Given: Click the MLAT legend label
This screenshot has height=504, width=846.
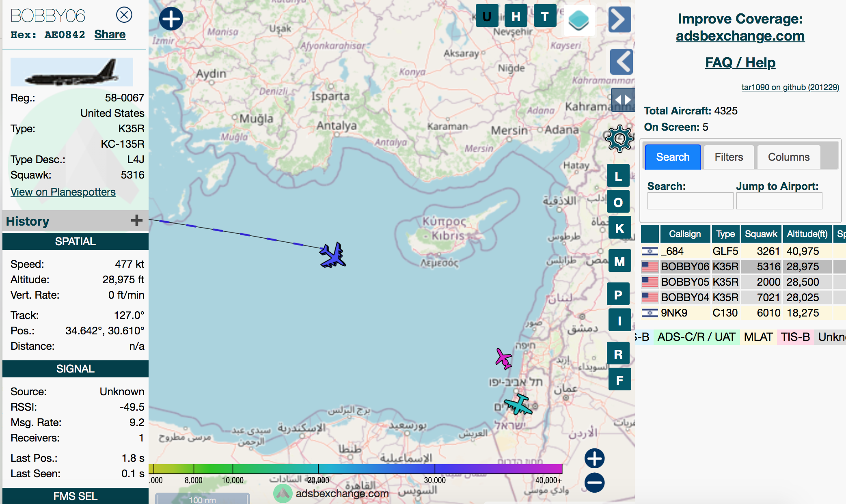Looking at the screenshot, I should pyautogui.click(x=758, y=337).
